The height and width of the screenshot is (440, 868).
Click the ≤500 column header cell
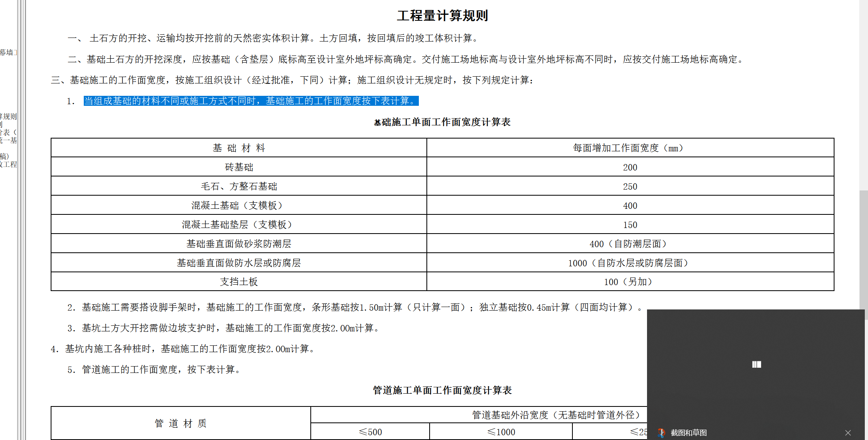click(370, 432)
